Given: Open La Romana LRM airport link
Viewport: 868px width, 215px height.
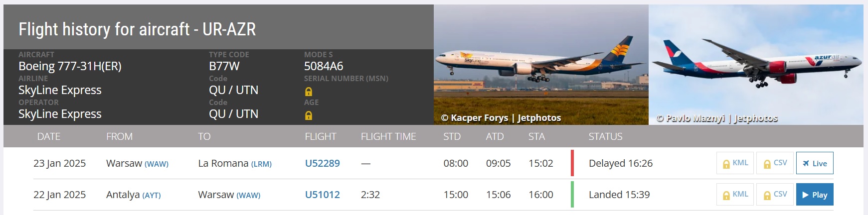Looking at the screenshot, I should point(261,164).
